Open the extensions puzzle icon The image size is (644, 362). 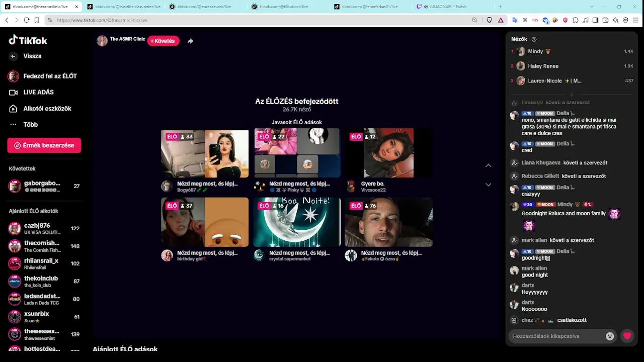pyautogui.click(x=575, y=20)
